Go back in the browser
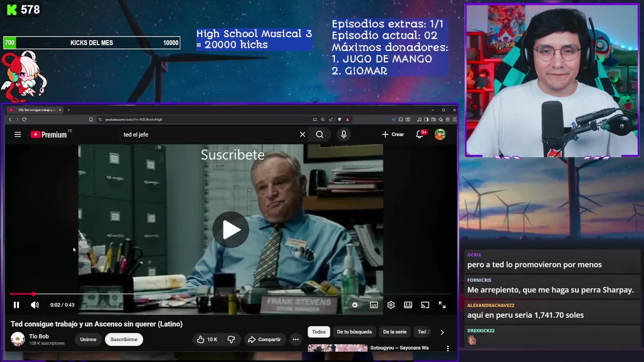This screenshot has height=362, width=644. click(10, 119)
